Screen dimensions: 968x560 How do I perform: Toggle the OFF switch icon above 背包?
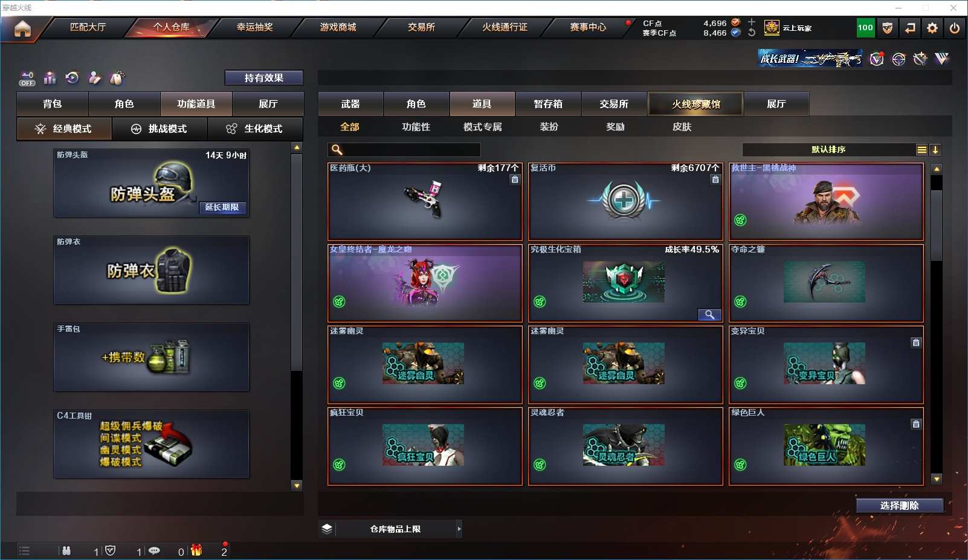pyautogui.click(x=27, y=79)
